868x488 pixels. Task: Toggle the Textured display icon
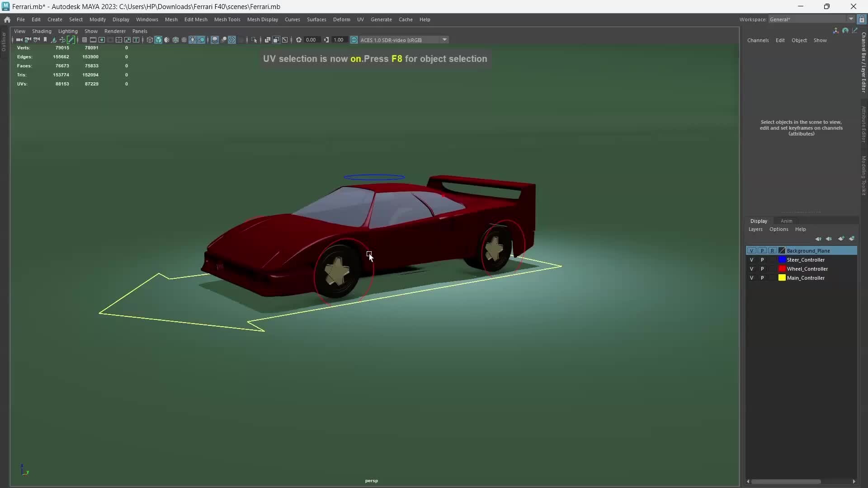click(184, 40)
